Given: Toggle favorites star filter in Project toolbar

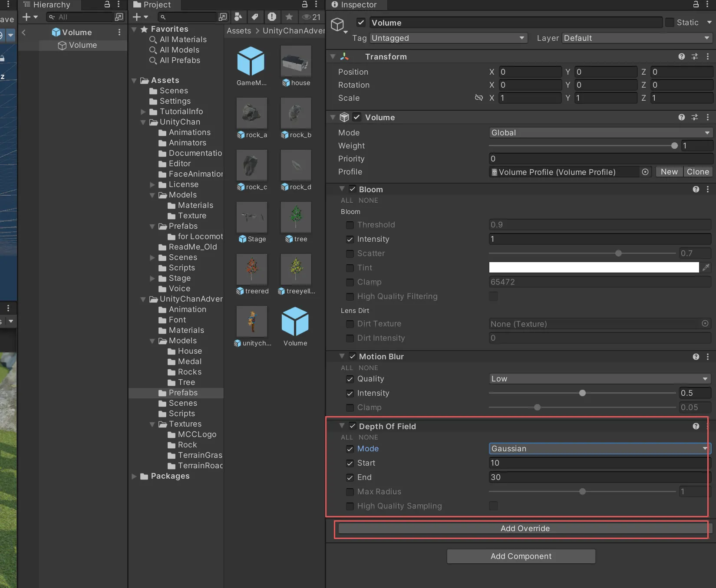Looking at the screenshot, I should (289, 17).
